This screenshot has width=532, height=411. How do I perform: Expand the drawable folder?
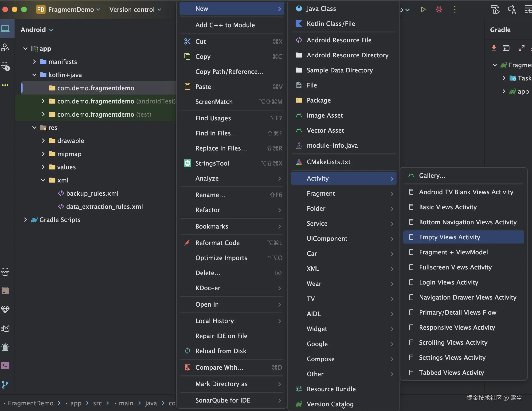(x=43, y=141)
